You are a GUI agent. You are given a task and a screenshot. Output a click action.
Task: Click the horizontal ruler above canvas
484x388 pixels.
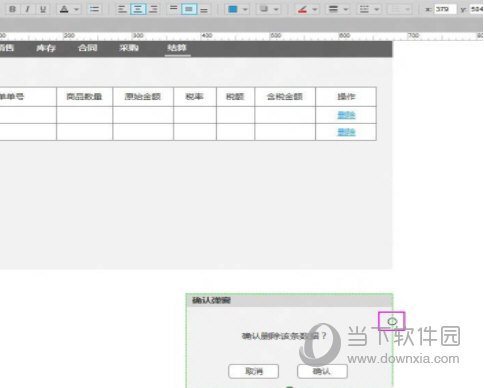(242, 36)
